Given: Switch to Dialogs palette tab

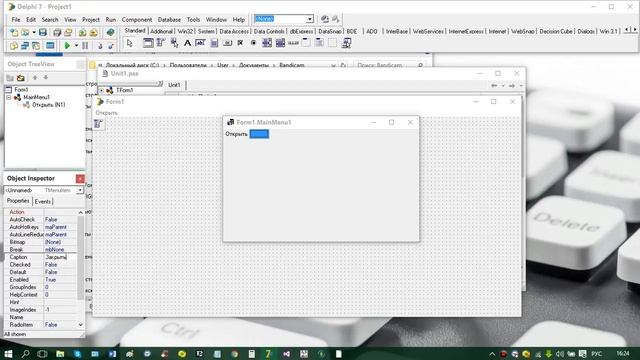Looking at the screenshot, I should click(x=586, y=31).
